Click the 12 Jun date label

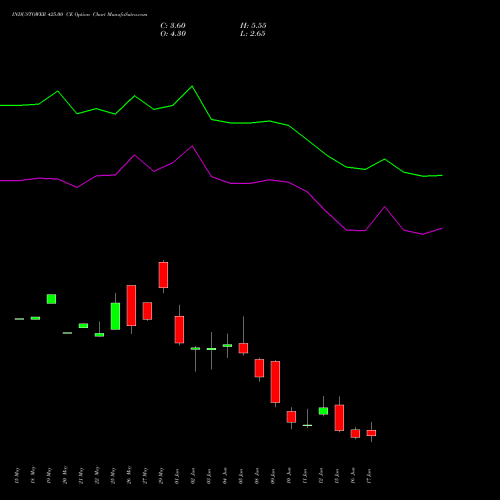[x=321, y=476]
